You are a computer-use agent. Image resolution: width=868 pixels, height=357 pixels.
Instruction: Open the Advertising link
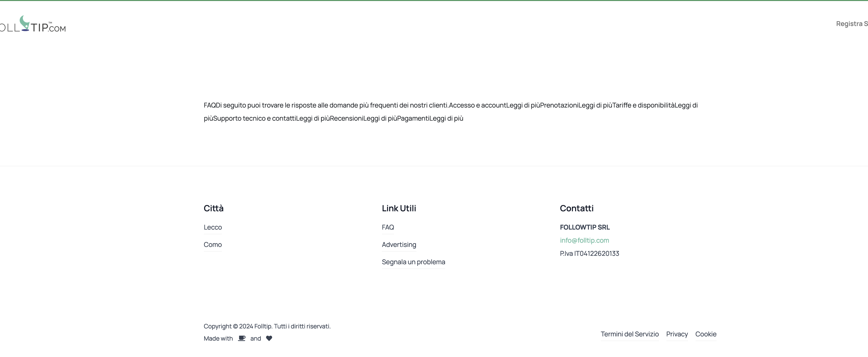point(399,245)
